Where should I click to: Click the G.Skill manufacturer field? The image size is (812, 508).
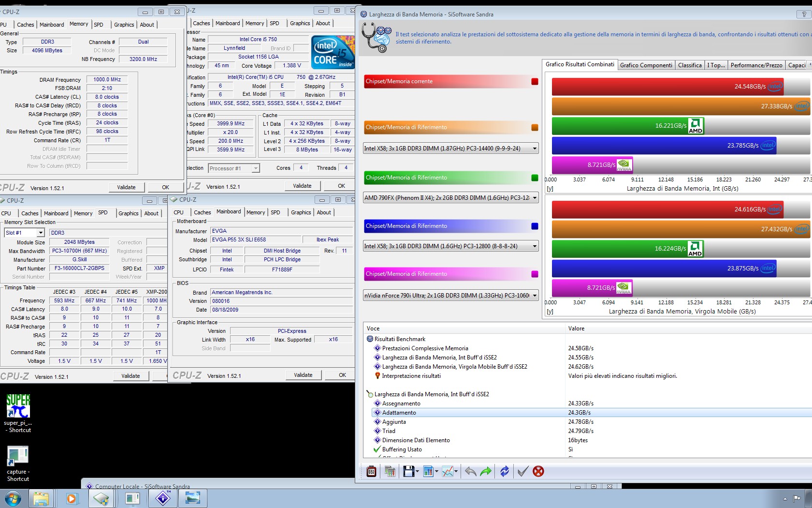[x=80, y=260]
